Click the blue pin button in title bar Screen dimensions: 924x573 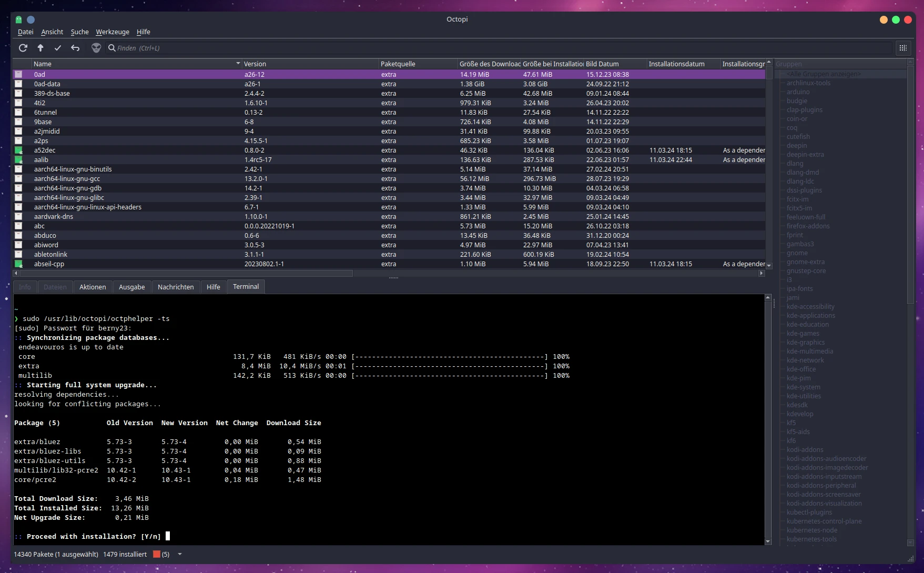coord(31,19)
